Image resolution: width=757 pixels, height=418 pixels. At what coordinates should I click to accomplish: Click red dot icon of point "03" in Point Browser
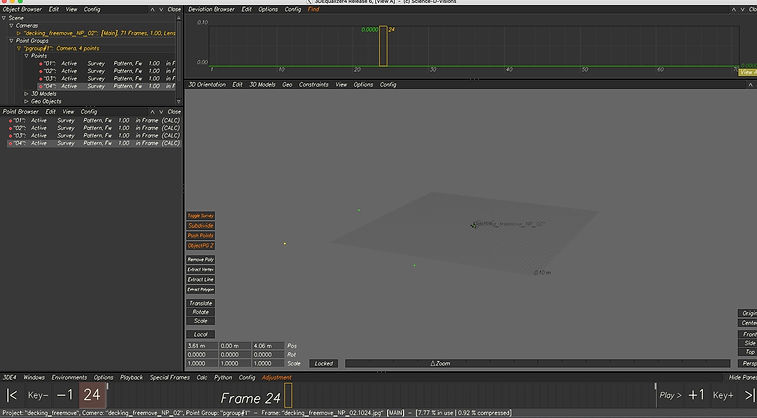[10, 136]
